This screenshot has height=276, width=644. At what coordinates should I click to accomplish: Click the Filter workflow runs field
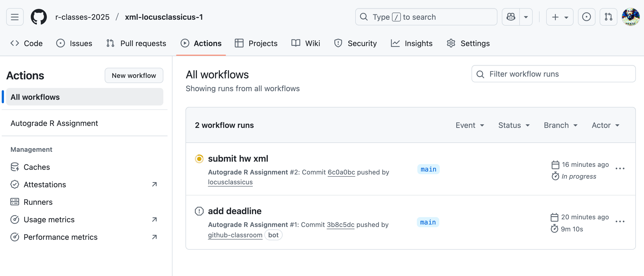pos(553,74)
